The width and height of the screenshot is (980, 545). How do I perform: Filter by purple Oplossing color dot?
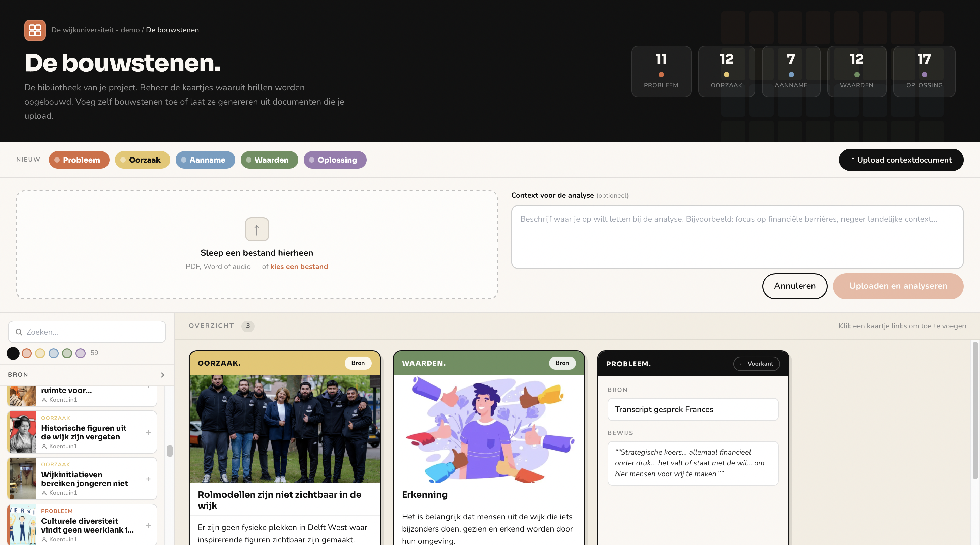81,353
